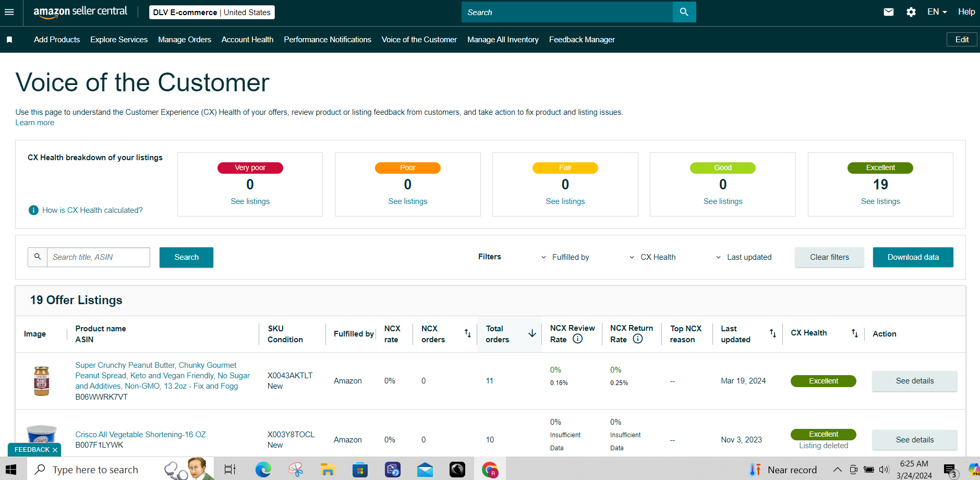Select the Voice of the Customer menu item
This screenshot has height=480, width=980.
[x=419, y=40]
